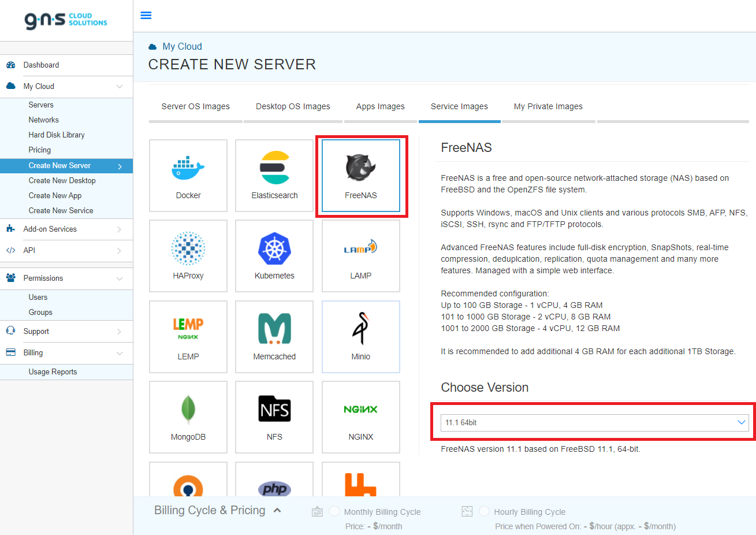Switch to the My Private Images tab

click(x=548, y=106)
